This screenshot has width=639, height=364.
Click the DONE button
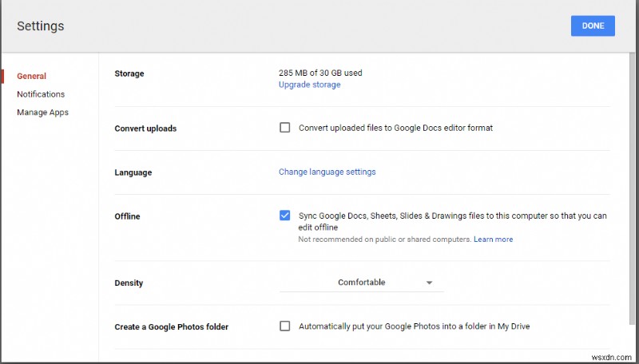(x=593, y=26)
